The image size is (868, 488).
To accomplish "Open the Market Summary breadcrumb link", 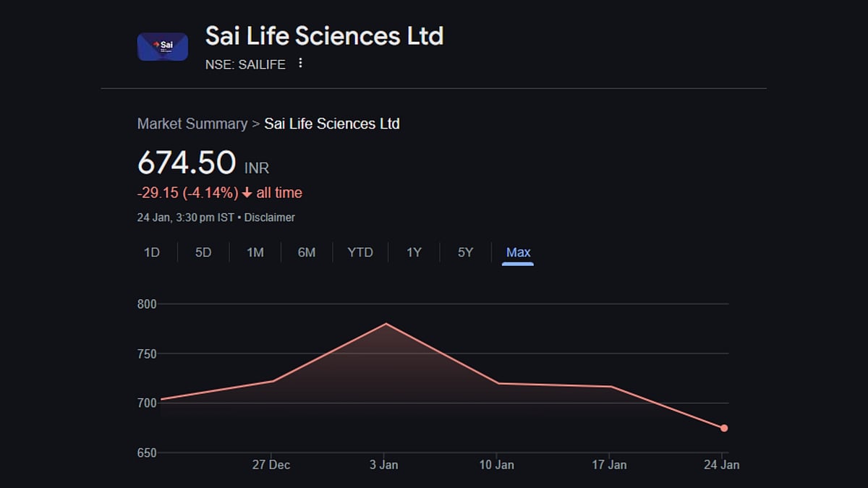I will [192, 124].
